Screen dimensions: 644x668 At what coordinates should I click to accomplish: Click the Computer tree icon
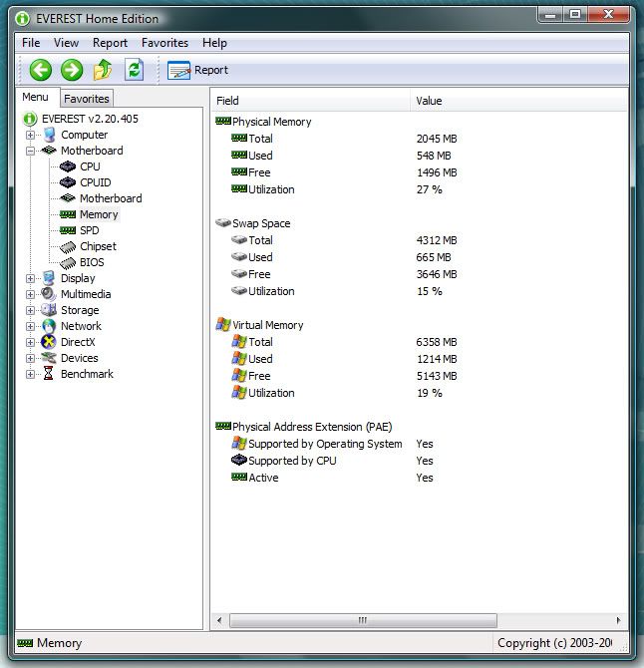[50, 135]
